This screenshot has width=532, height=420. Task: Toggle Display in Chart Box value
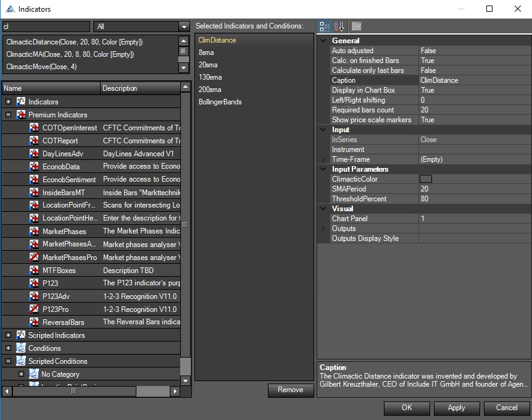click(473, 90)
